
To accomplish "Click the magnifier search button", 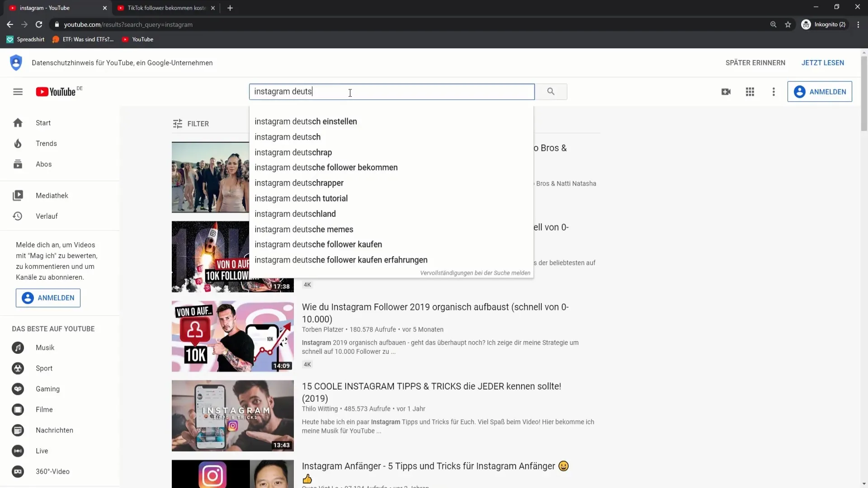I will tap(551, 92).
